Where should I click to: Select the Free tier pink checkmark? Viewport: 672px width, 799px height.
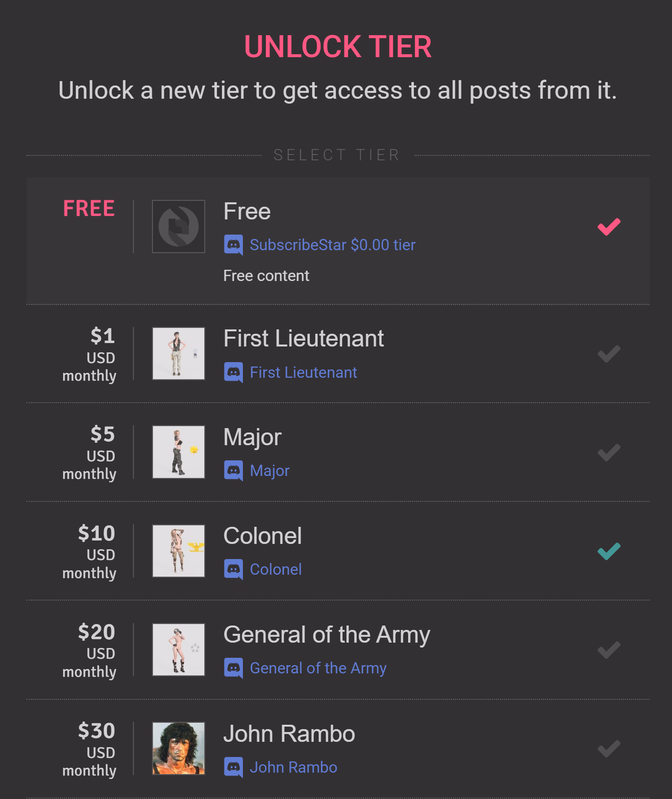[608, 227]
